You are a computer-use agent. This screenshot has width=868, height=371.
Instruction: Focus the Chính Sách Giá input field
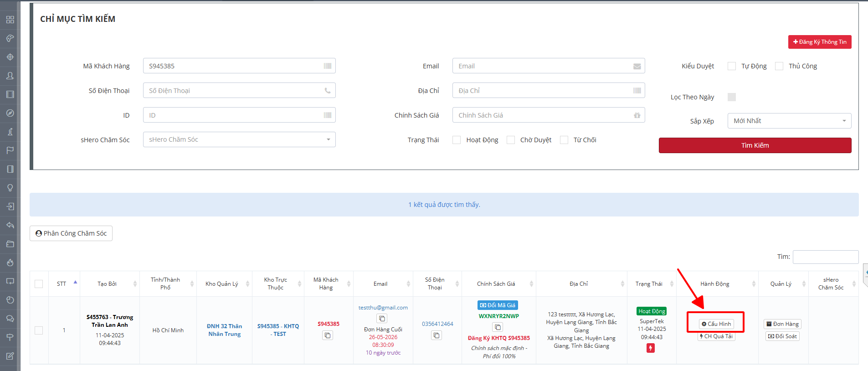click(549, 115)
